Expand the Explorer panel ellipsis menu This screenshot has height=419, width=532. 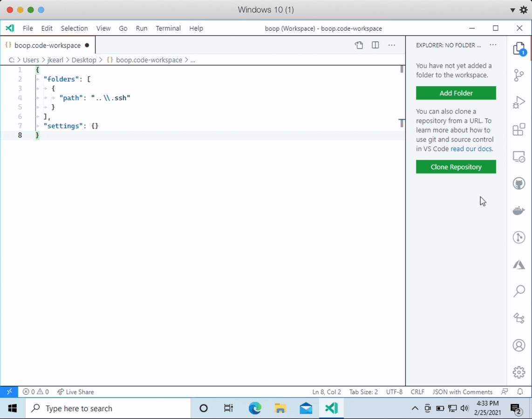click(493, 45)
